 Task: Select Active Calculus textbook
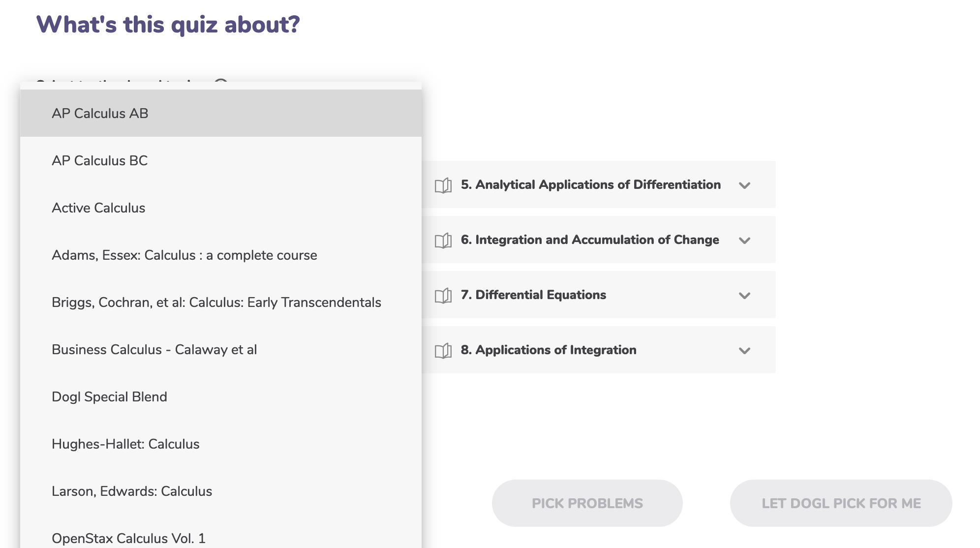click(221, 208)
